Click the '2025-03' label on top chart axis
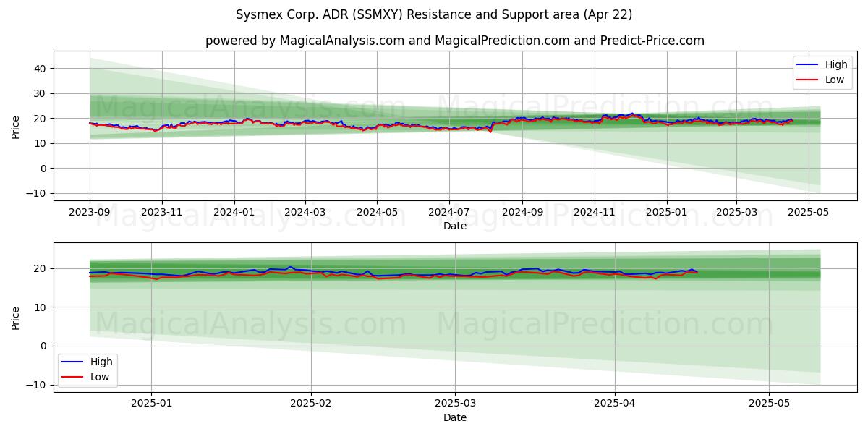 point(736,213)
